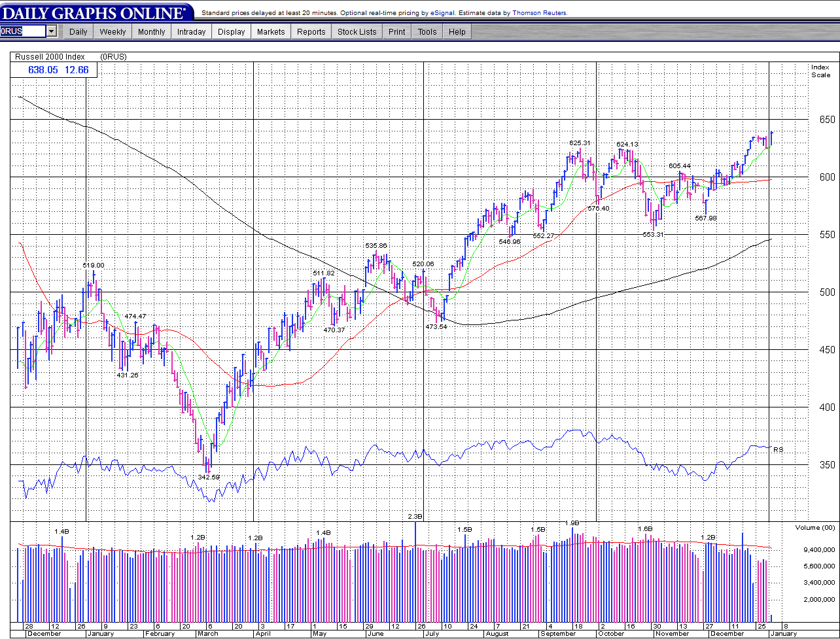Show the Monthly chart view
Image resolution: width=840 pixels, height=639 pixels.
pos(152,31)
